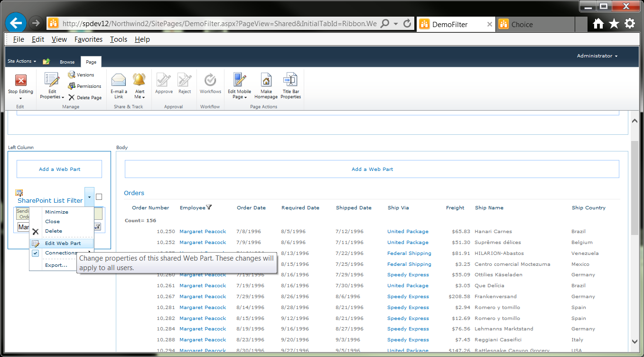Tick the SharePoint List Filter web part checkbox
The height and width of the screenshot is (357, 644).
pos(99,197)
